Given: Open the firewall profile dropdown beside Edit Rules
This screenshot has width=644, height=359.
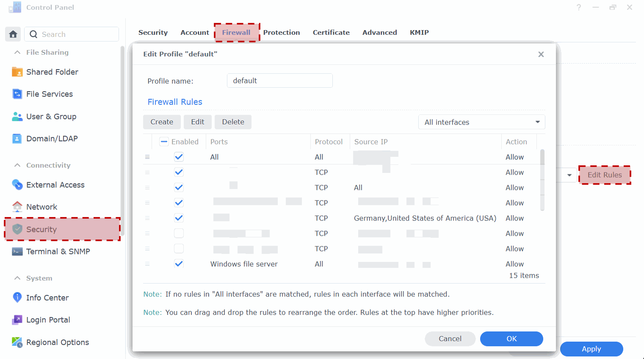Looking at the screenshot, I should (569, 175).
